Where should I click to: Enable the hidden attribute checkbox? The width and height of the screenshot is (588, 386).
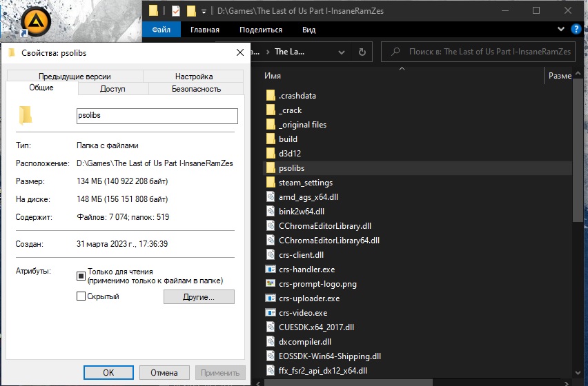pyautogui.click(x=81, y=296)
